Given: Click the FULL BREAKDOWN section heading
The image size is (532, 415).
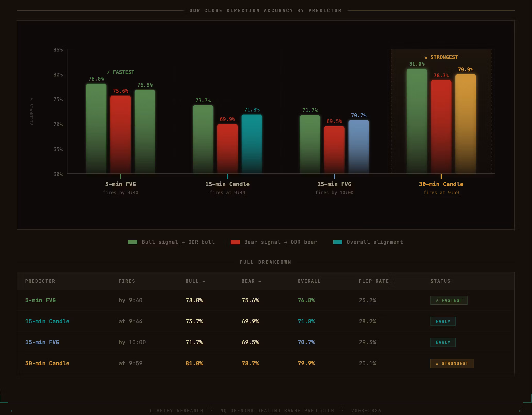Looking at the screenshot, I should [265, 262].
